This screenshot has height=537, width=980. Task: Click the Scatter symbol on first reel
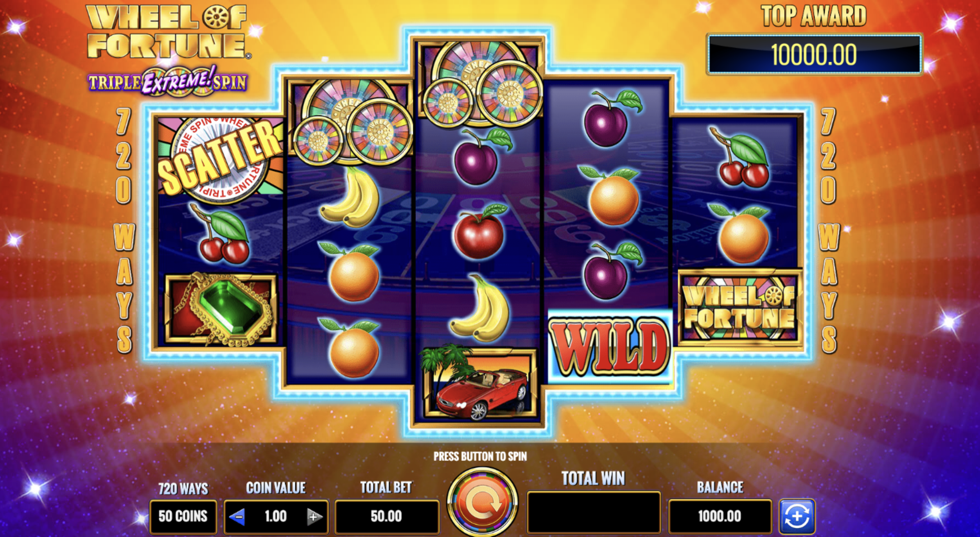point(220,159)
